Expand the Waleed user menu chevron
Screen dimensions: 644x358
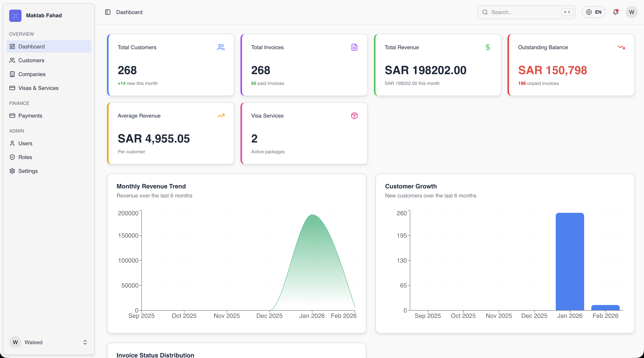coord(85,342)
